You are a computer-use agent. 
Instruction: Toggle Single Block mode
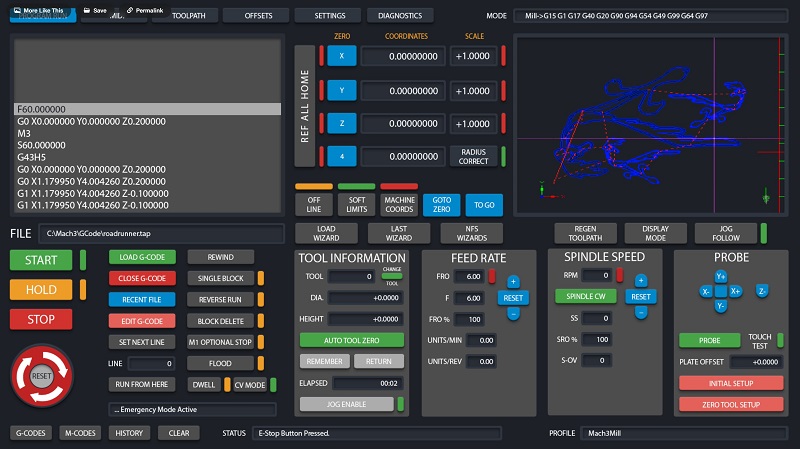tap(220, 278)
